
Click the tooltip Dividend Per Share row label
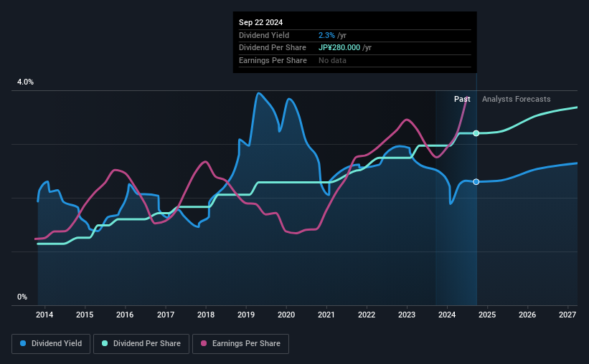273,48
